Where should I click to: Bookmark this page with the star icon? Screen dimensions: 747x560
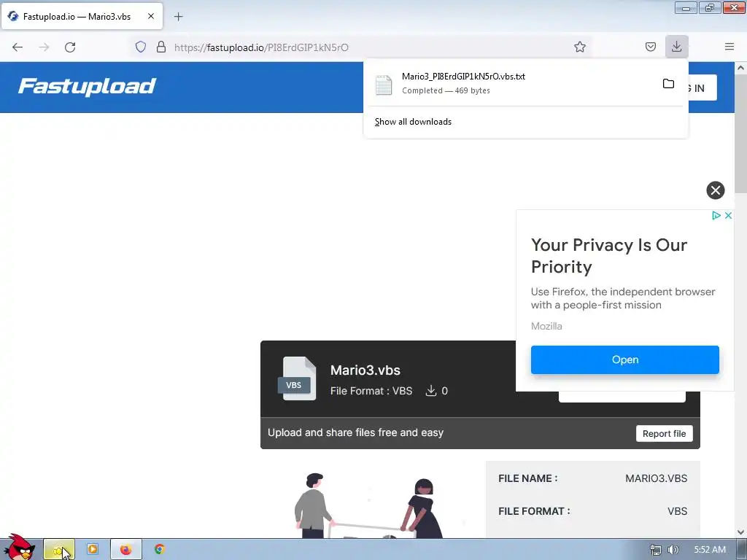[x=580, y=47]
